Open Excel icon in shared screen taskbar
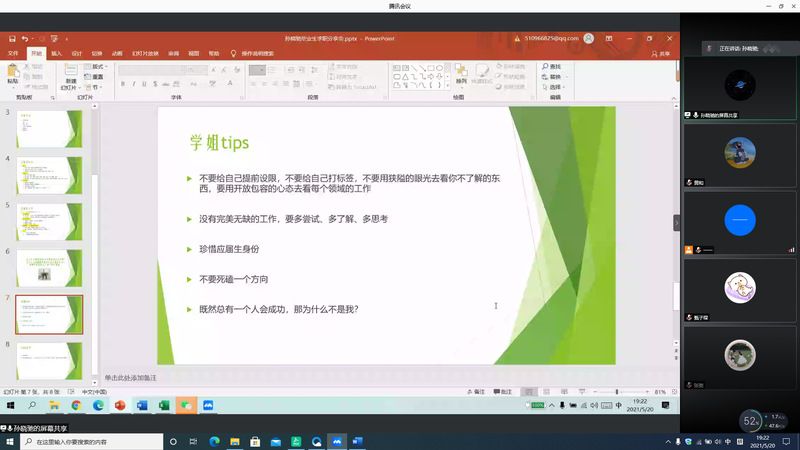The height and width of the screenshot is (450, 800). pyautogui.click(x=164, y=405)
